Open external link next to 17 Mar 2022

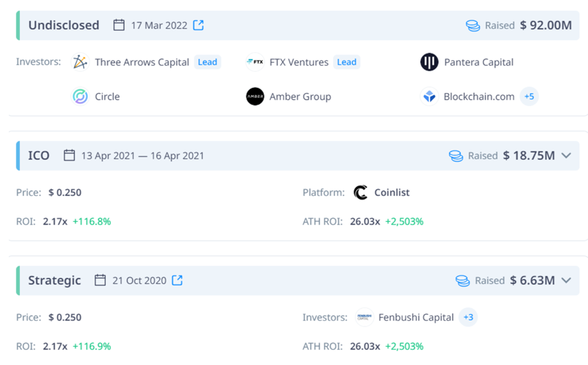point(199,25)
